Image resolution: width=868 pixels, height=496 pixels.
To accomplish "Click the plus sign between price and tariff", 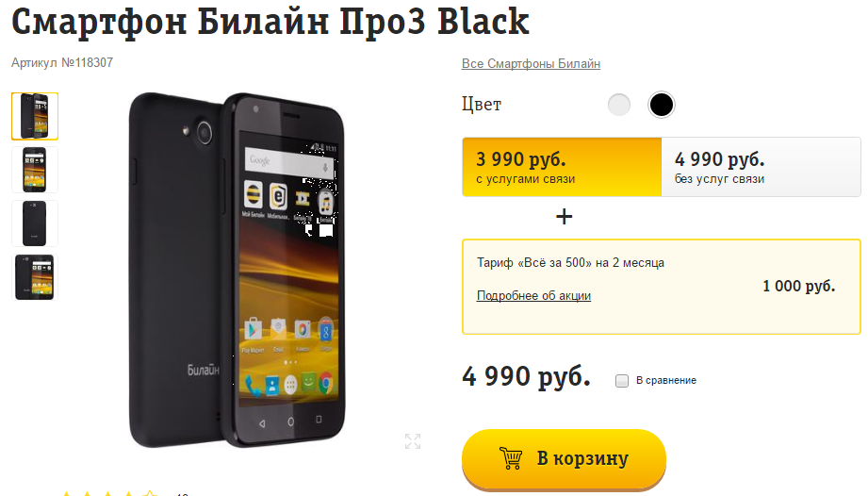I will click(x=565, y=217).
